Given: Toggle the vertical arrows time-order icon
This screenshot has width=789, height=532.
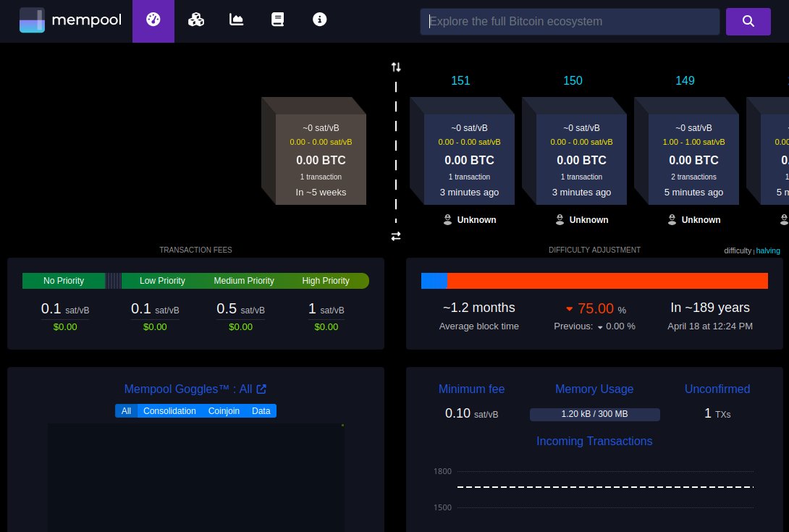Looking at the screenshot, I should point(396,67).
